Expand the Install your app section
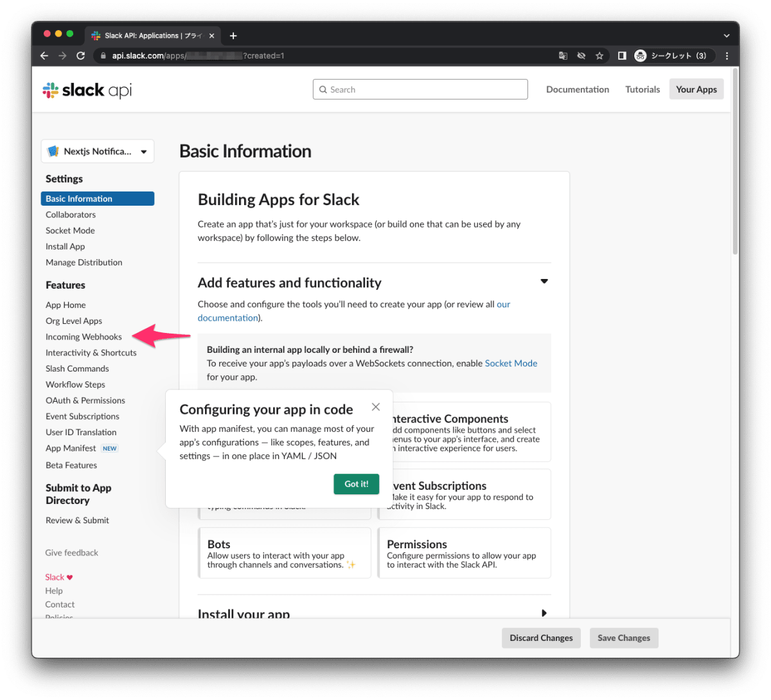771x700 pixels. 544,613
